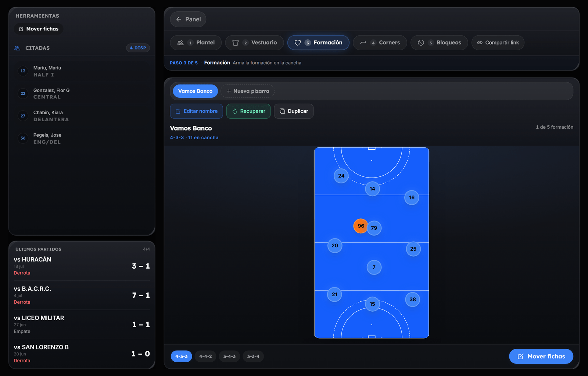This screenshot has width=588, height=376.
Task: Click the people icon beside CITADAS
Action: 17,48
